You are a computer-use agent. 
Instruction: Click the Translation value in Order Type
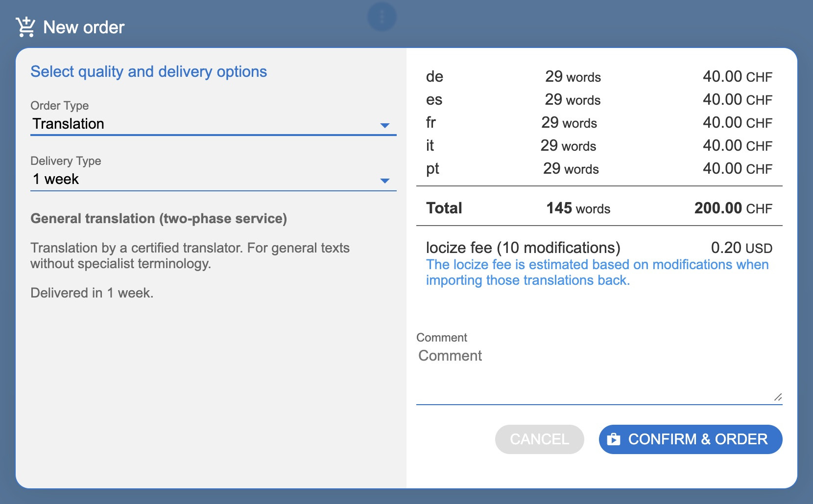click(x=69, y=124)
